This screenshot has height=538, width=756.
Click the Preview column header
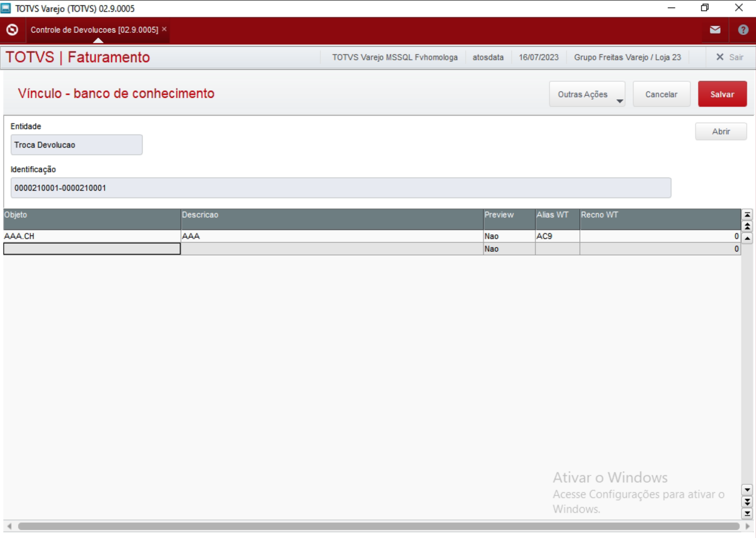pos(509,219)
